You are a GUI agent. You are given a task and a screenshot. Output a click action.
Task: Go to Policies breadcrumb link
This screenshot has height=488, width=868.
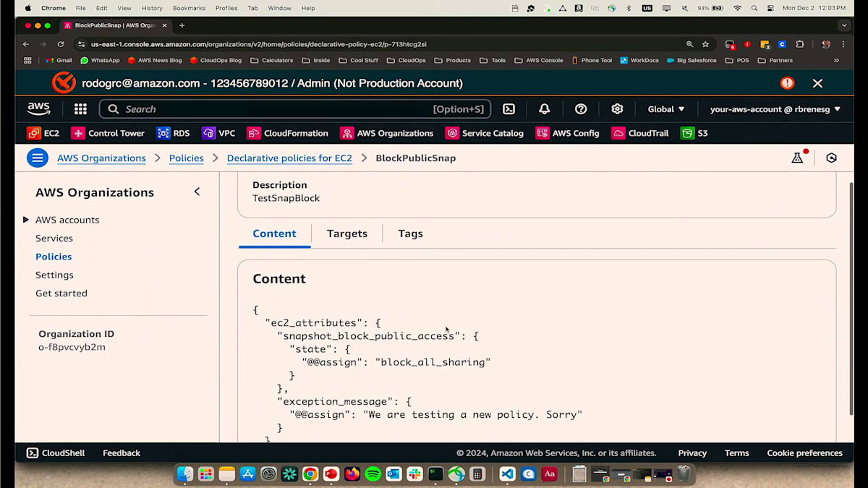point(186,158)
